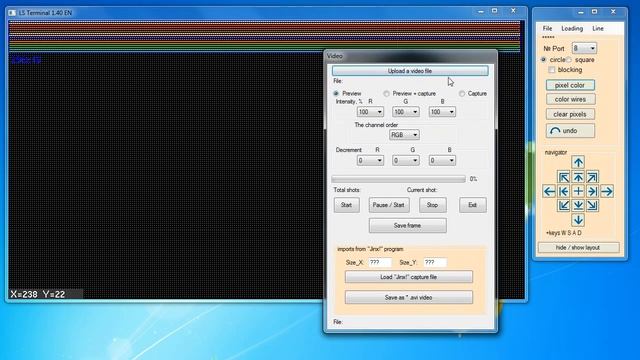Click Save as *.avi video button

coord(409,298)
